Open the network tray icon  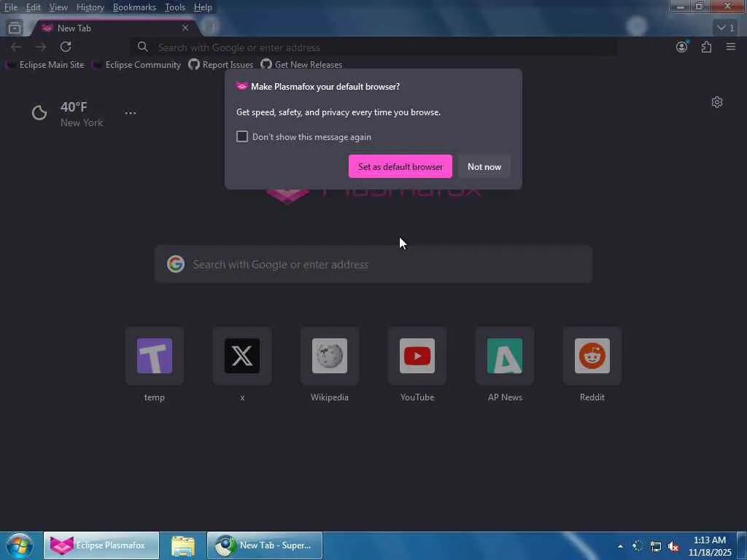click(656, 546)
